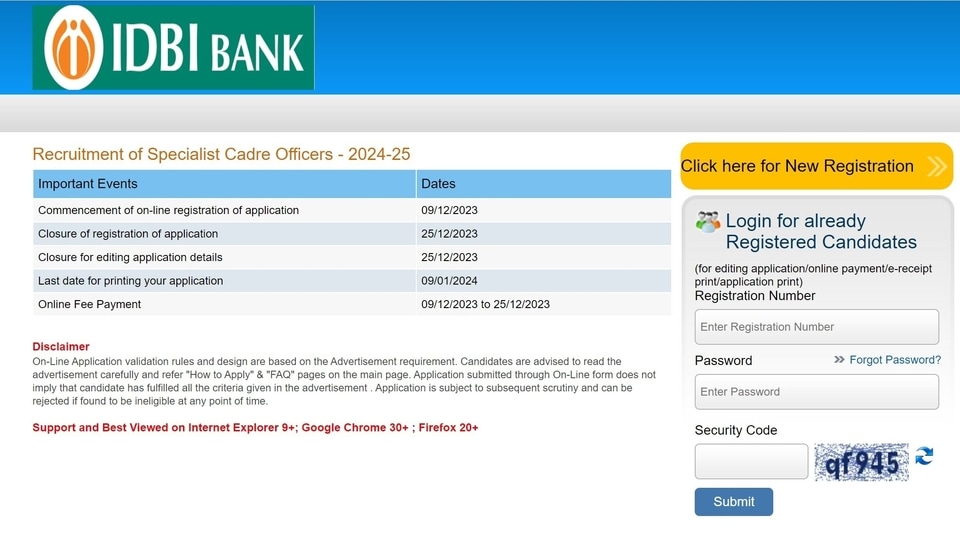Image resolution: width=960 pixels, height=540 pixels.
Task: Click the arrows icon beside Forgot Password
Action: click(x=839, y=359)
